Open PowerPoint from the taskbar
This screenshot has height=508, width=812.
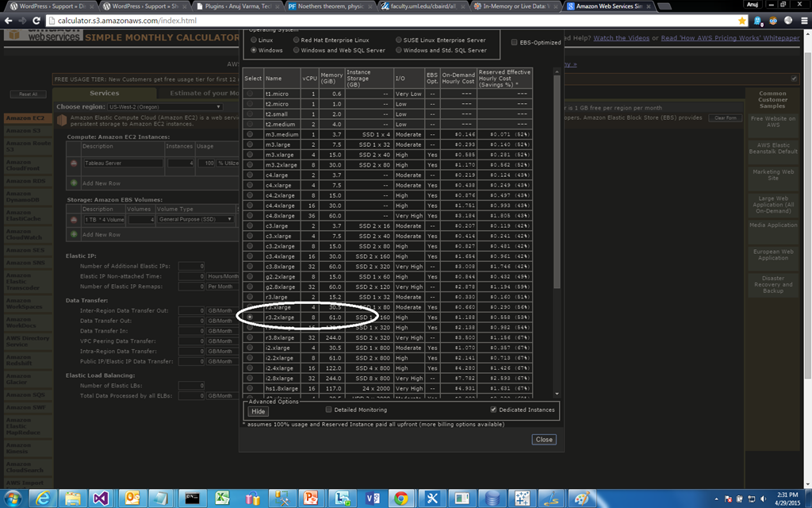point(311,498)
